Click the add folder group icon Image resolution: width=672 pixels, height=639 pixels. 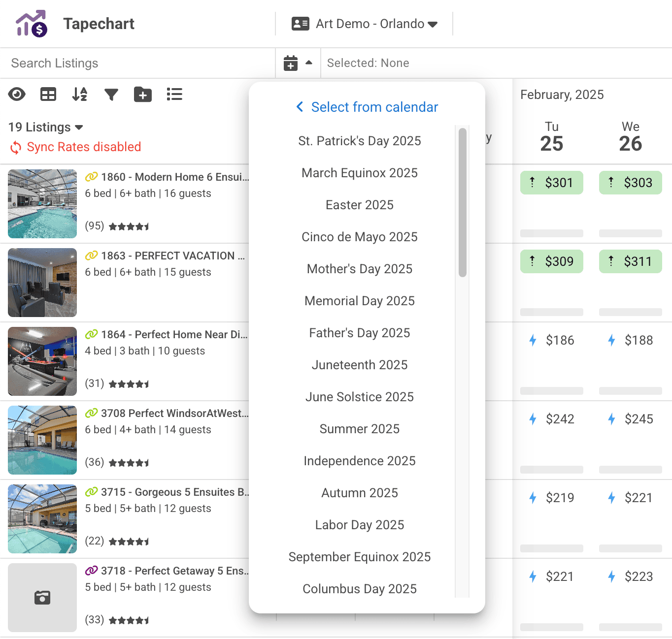click(x=143, y=94)
